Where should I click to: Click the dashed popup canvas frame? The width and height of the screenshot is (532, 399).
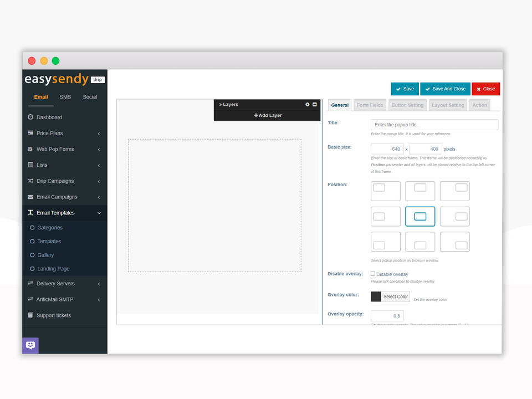click(x=215, y=205)
